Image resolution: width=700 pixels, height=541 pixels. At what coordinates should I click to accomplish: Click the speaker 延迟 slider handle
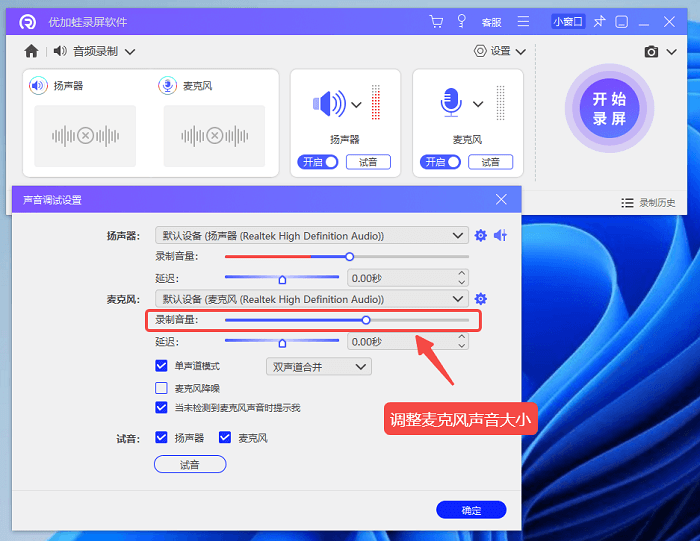pyautogui.click(x=282, y=280)
